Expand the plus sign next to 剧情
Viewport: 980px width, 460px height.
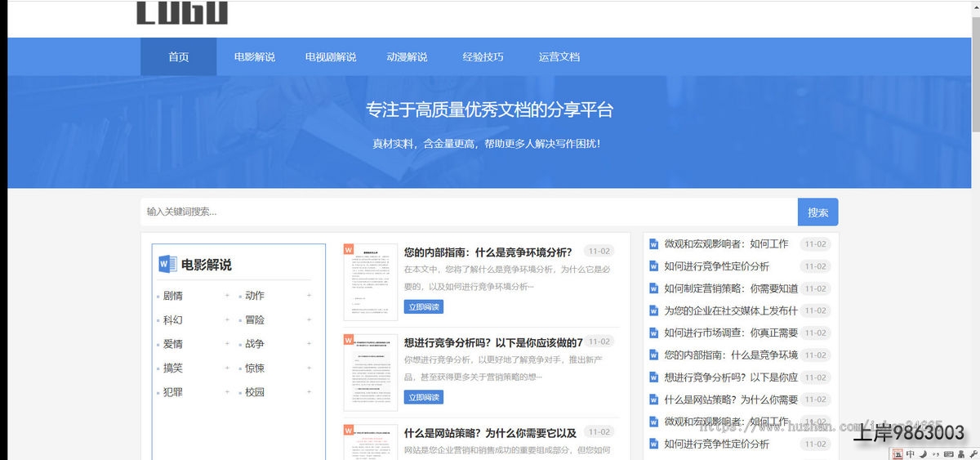point(227,296)
